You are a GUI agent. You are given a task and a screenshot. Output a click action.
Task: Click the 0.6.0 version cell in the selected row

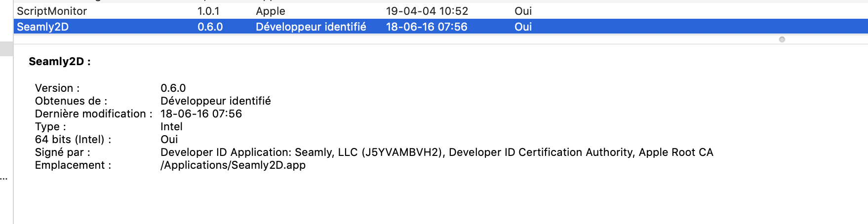tap(210, 27)
